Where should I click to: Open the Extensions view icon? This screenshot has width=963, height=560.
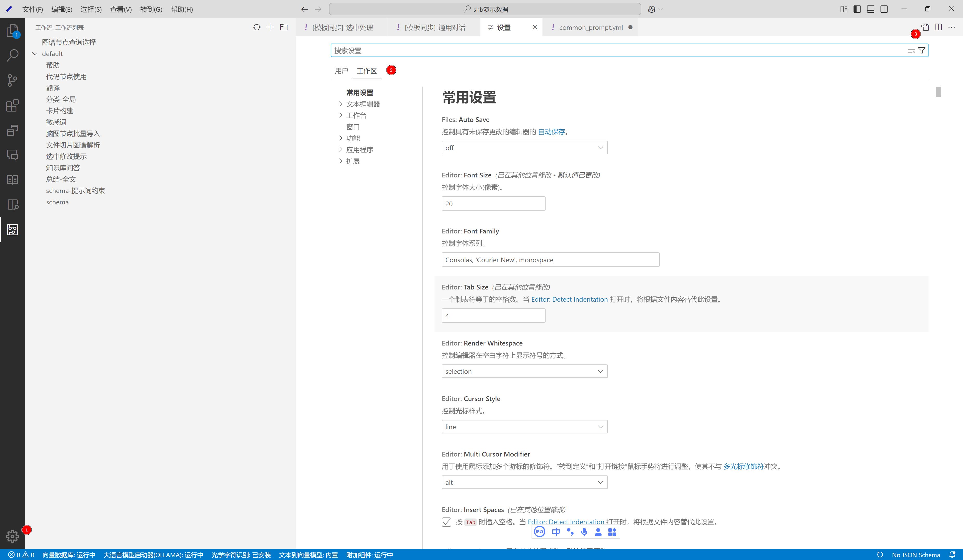coord(12,105)
